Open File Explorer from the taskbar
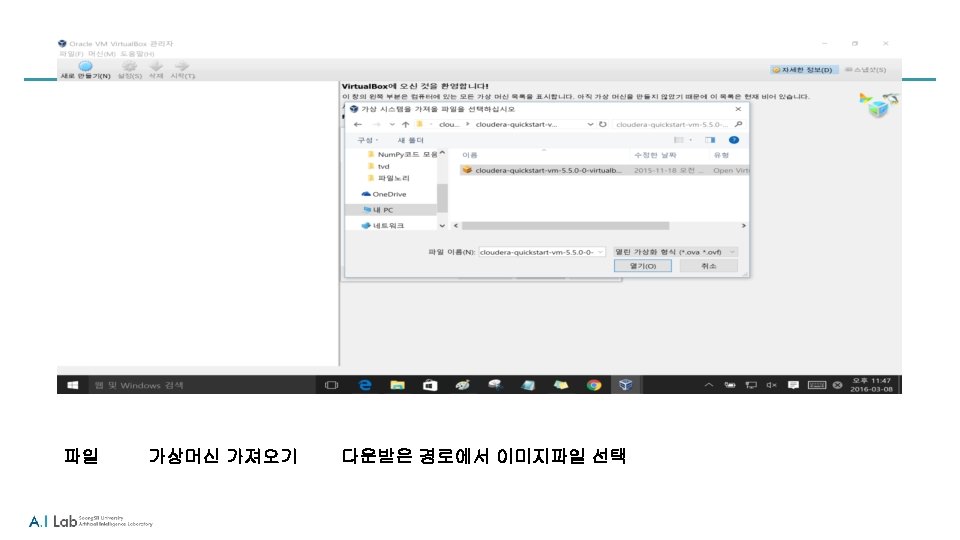960x540 pixels. click(397, 384)
